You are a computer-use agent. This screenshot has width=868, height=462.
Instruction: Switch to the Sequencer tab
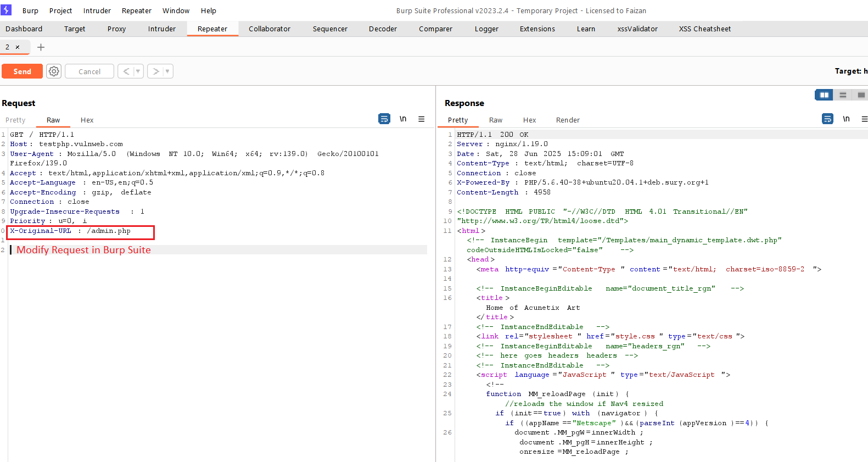pyautogui.click(x=330, y=29)
